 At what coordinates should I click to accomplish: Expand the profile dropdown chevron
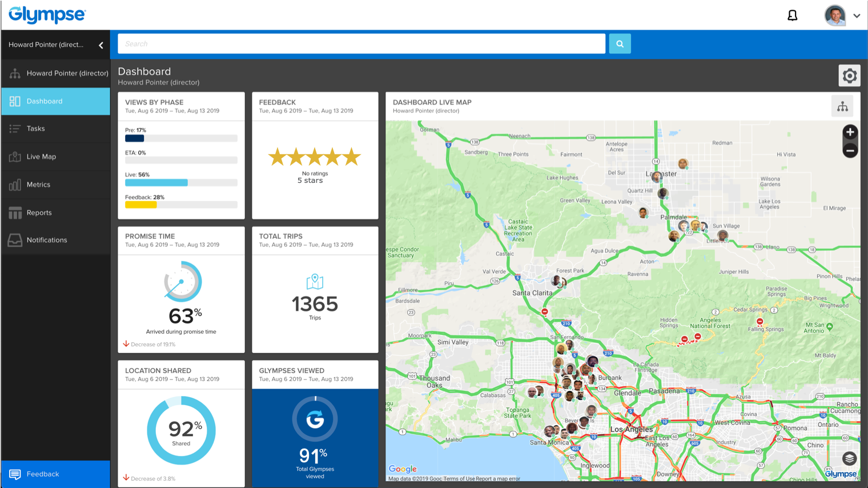(857, 16)
